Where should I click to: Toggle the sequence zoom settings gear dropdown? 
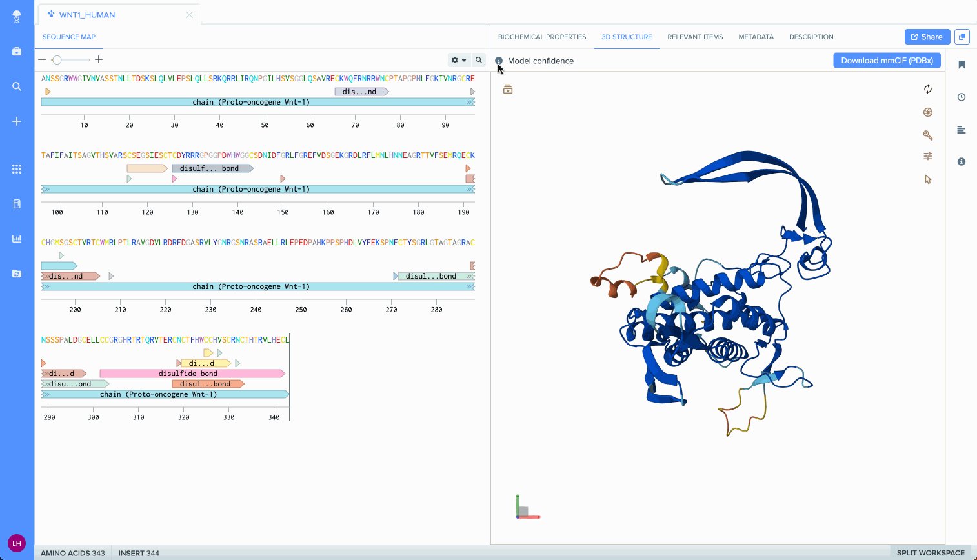[459, 59]
